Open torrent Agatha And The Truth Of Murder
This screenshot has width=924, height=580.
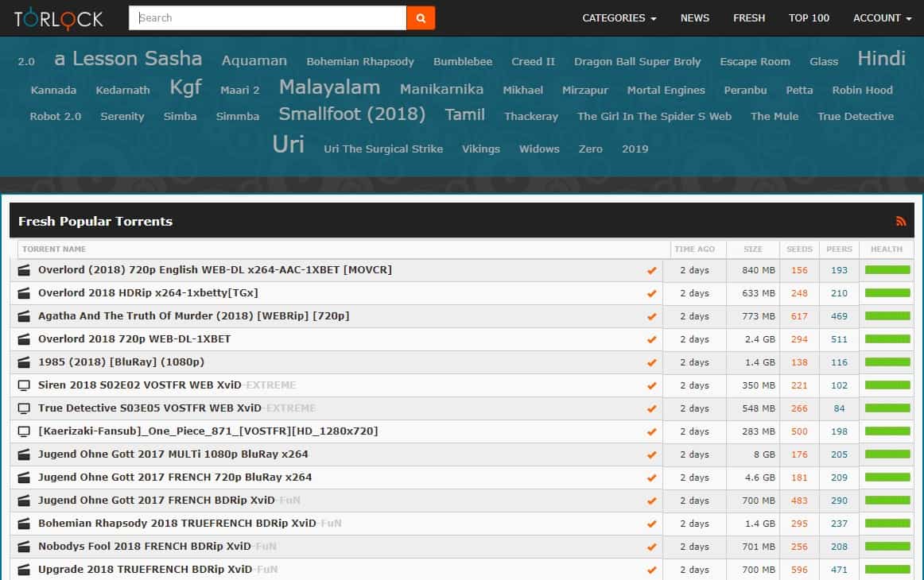(193, 315)
